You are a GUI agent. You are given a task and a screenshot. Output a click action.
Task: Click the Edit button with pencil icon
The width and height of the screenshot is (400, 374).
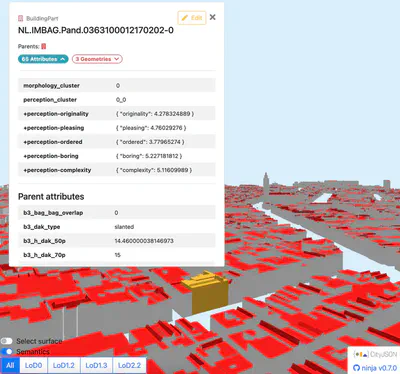192,18
